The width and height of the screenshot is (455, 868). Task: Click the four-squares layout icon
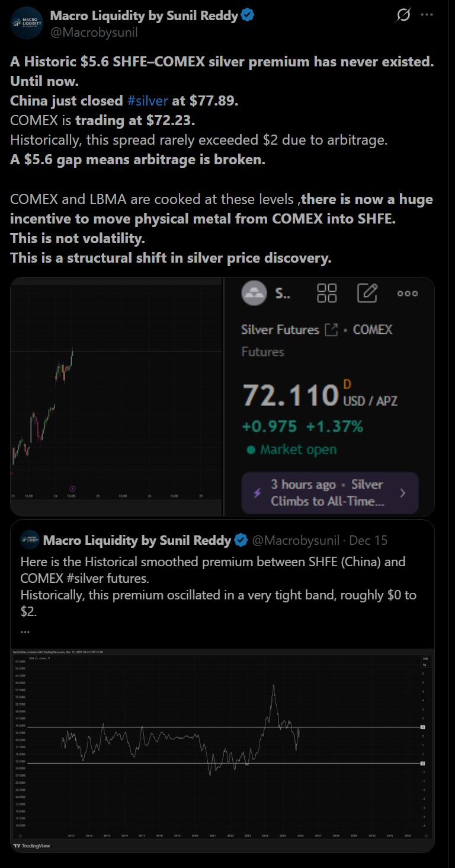[x=327, y=293]
